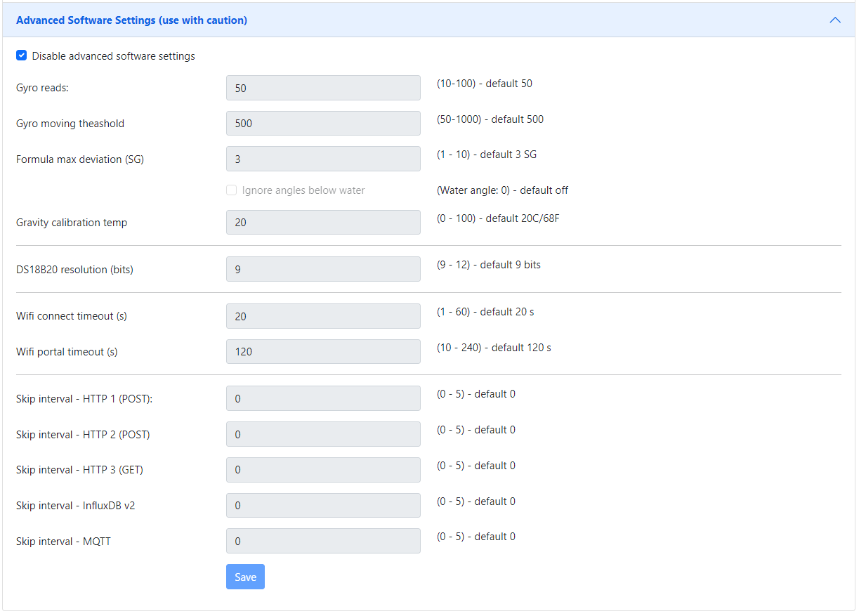Click '(1 - 60) - default 20 s' hint

485,312
